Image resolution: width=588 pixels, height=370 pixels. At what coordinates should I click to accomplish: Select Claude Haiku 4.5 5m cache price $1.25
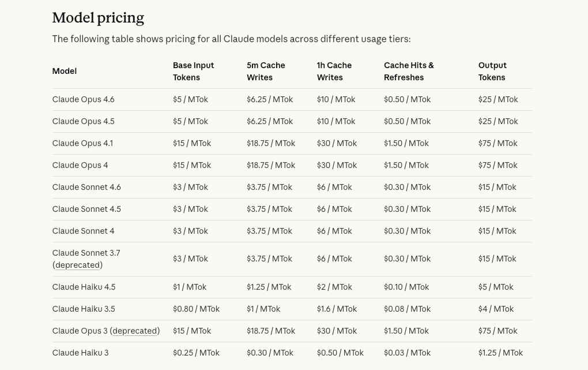(x=269, y=287)
